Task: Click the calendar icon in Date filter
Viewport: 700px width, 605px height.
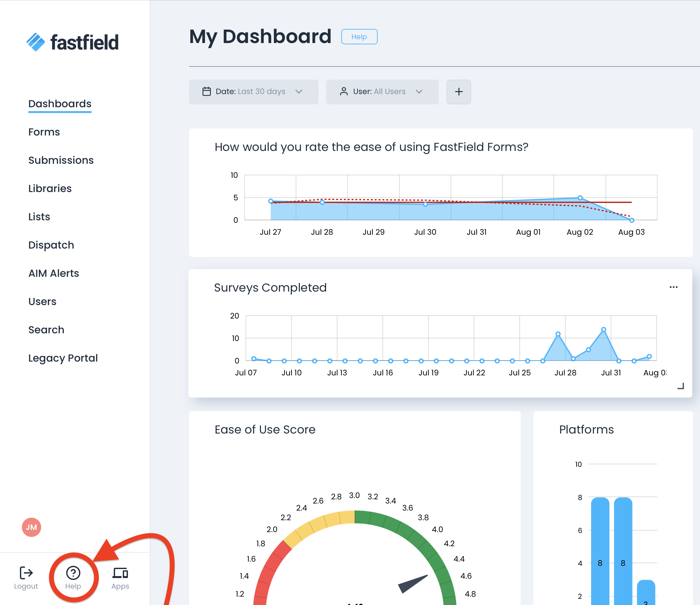Action: [206, 92]
